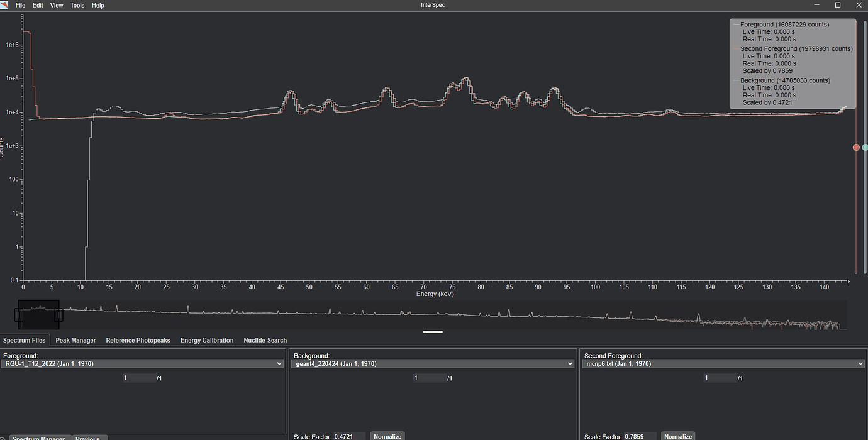Expand the Second Foreground dropdown showing mcnp6.txt
This screenshot has width=868, height=440.
723,363
